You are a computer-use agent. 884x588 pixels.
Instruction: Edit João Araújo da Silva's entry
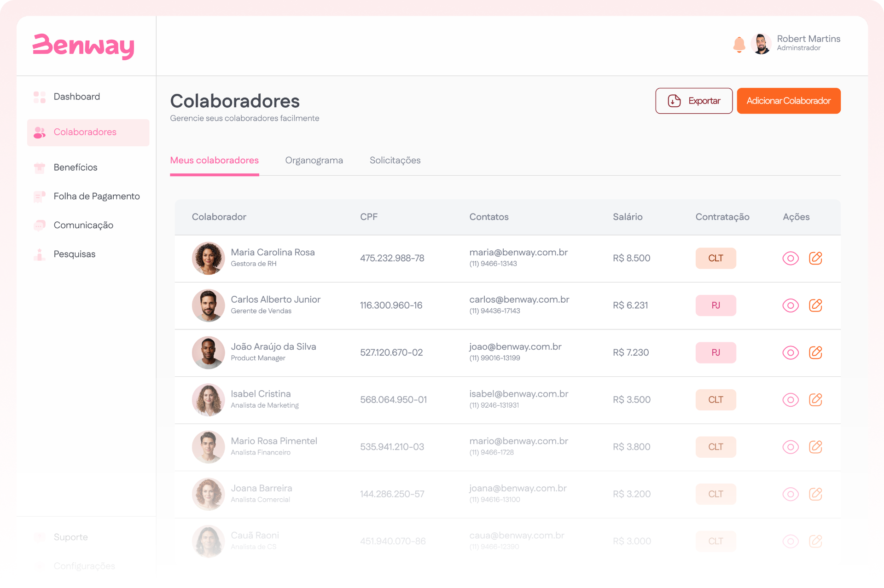[815, 353]
